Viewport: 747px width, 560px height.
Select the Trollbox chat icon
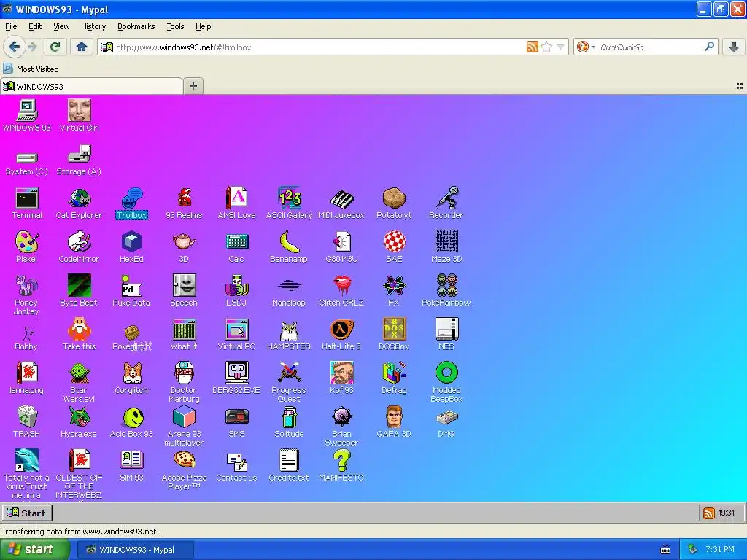click(131, 203)
